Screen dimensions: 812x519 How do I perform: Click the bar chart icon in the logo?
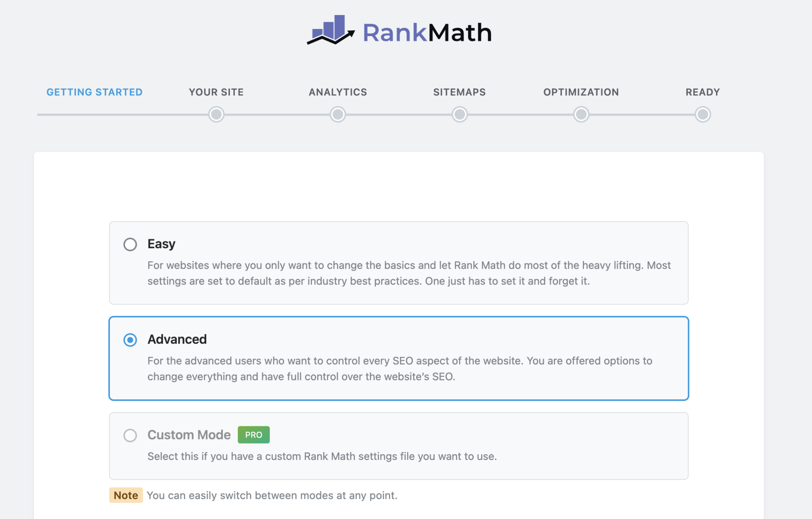click(331, 30)
